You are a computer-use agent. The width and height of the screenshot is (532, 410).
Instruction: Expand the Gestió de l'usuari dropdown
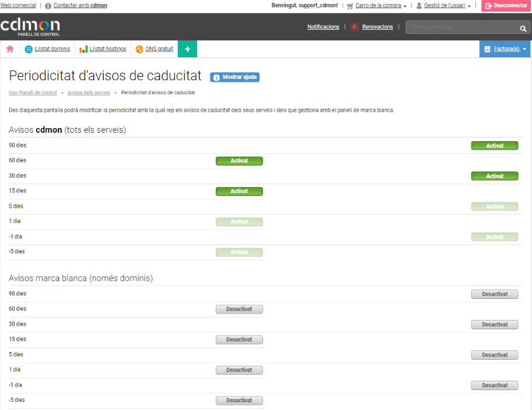pyautogui.click(x=469, y=6)
